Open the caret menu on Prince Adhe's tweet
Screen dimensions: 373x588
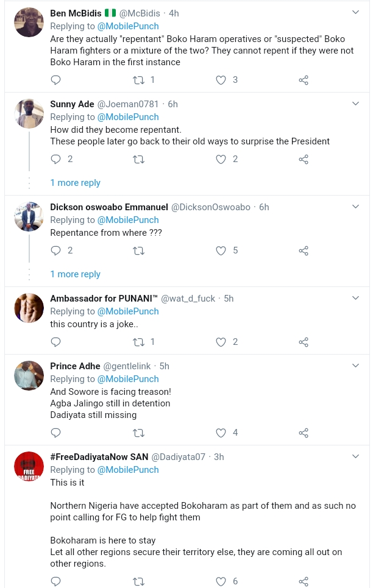tap(355, 366)
